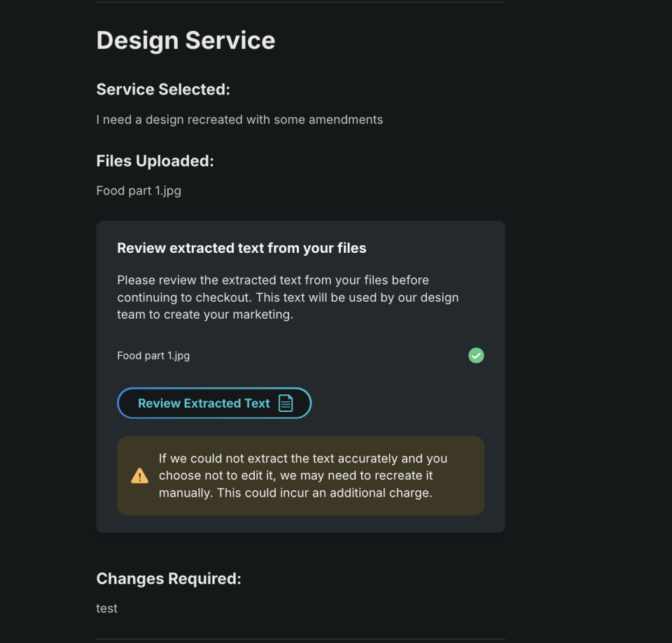Click the divider line below Changes Required
This screenshot has height=643, width=672.
300,639
